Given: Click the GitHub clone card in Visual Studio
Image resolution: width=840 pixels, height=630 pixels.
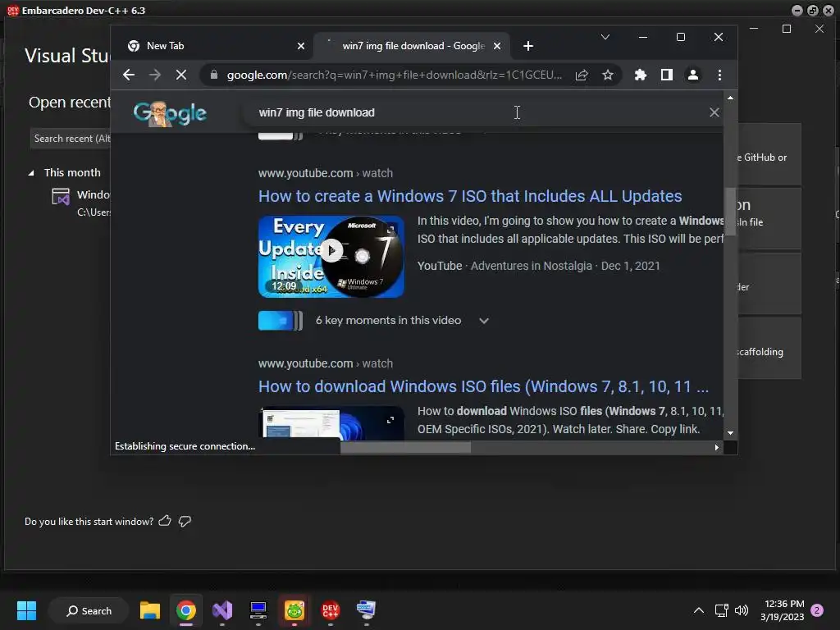Looking at the screenshot, I should [769, 155].
